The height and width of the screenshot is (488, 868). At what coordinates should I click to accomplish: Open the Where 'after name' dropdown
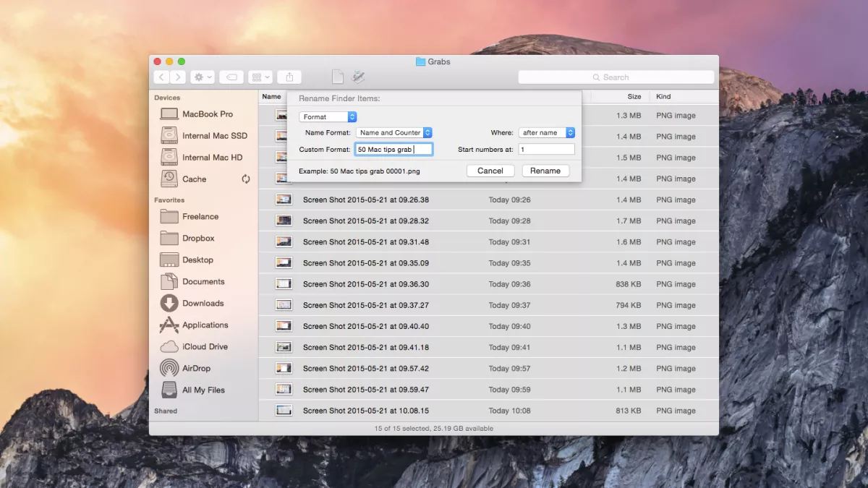click(547, 132)
